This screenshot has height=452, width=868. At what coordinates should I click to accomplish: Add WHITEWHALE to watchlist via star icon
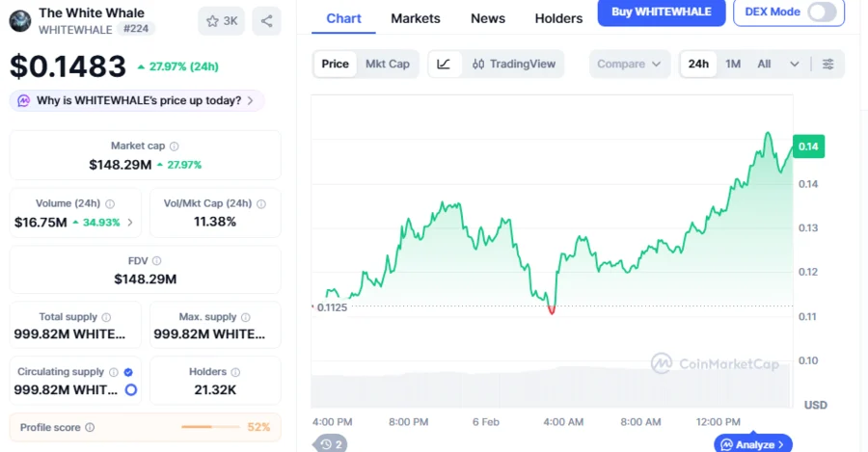point(221,21)
